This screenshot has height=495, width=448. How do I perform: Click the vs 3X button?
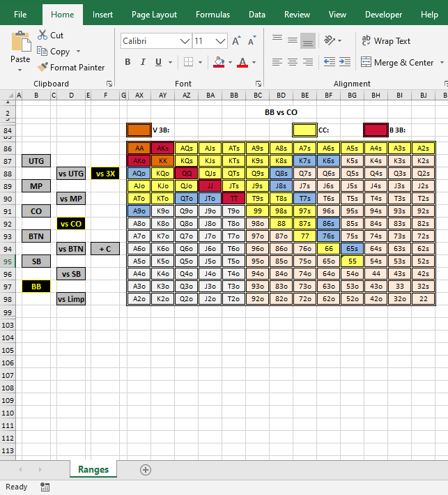(105, 174)
